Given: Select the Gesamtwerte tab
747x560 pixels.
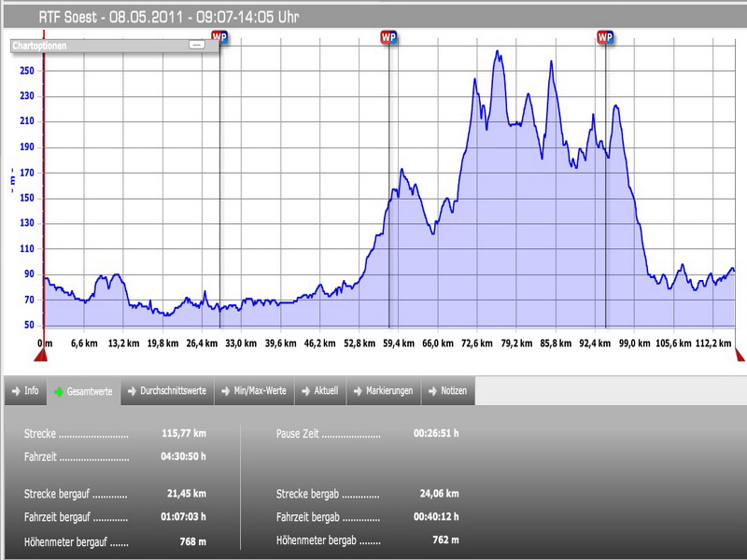Looking at the screenshot, I should coord(82,392).
